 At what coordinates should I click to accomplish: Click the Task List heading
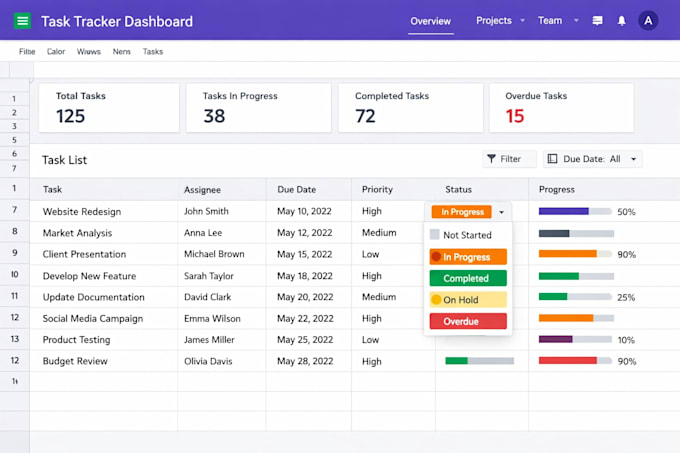point(64,160)
